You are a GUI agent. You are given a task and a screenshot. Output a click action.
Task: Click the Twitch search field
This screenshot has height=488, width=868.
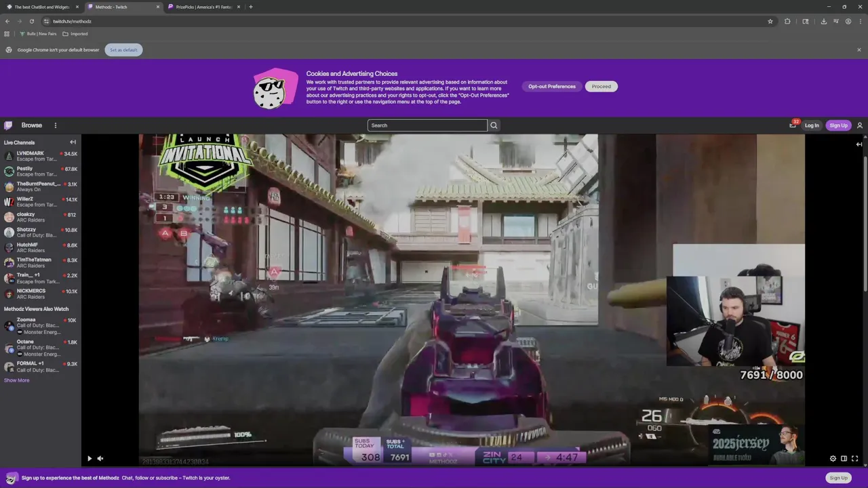coord(427,125)
